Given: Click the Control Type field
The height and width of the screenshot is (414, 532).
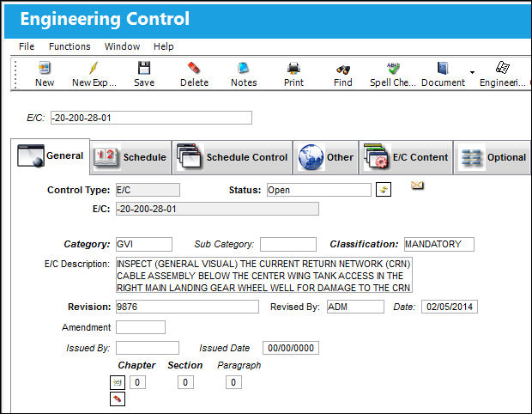Looking at the screenshot, I should pyautogui.click(x=148, y=190).
